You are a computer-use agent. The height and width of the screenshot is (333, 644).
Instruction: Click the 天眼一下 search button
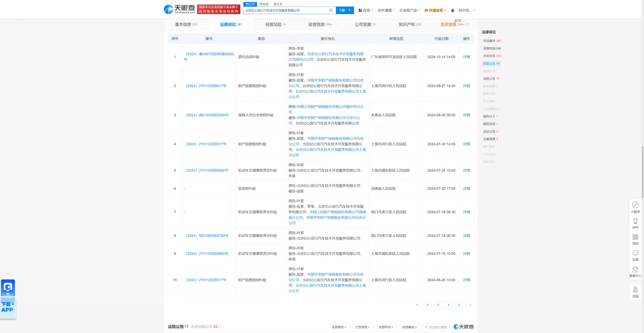click(x=345, y=10)
